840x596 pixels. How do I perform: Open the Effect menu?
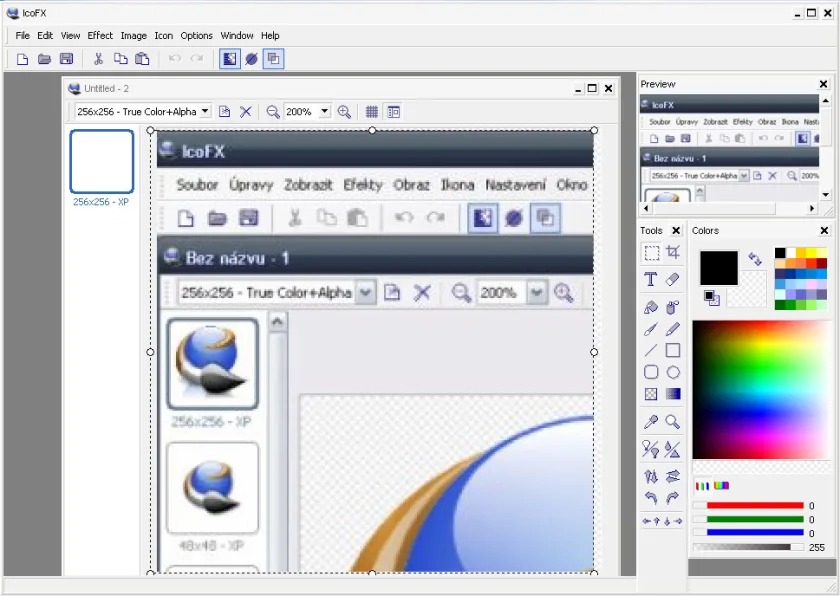[100, 35]
